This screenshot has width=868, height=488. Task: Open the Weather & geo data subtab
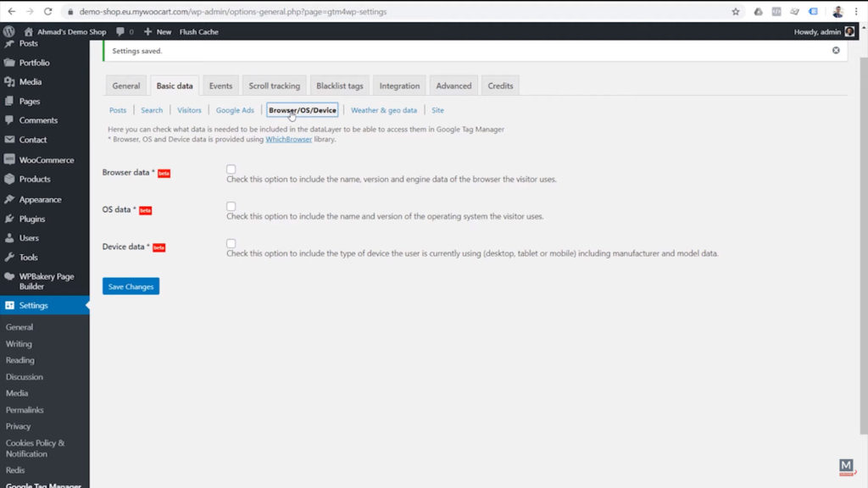[384, 110]
